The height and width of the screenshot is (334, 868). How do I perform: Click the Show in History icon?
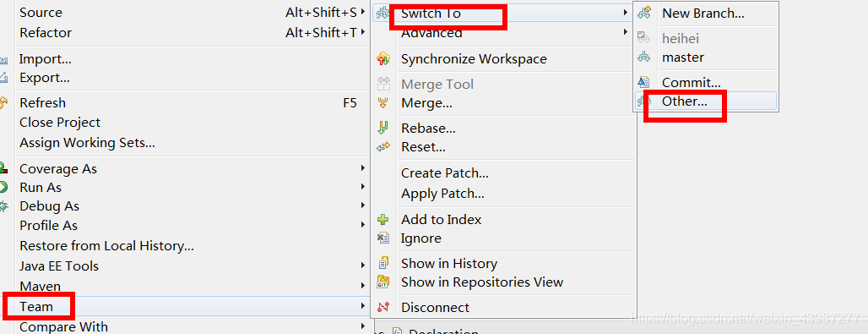tap(383, 263)
